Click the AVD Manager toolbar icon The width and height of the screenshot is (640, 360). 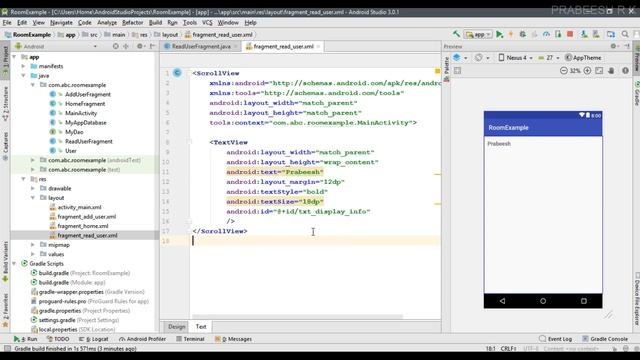pos(584,35)
